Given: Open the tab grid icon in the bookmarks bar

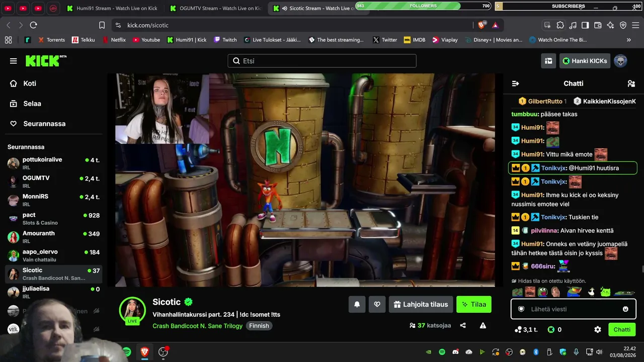Looking at the screenshot, I should (8, 40).
